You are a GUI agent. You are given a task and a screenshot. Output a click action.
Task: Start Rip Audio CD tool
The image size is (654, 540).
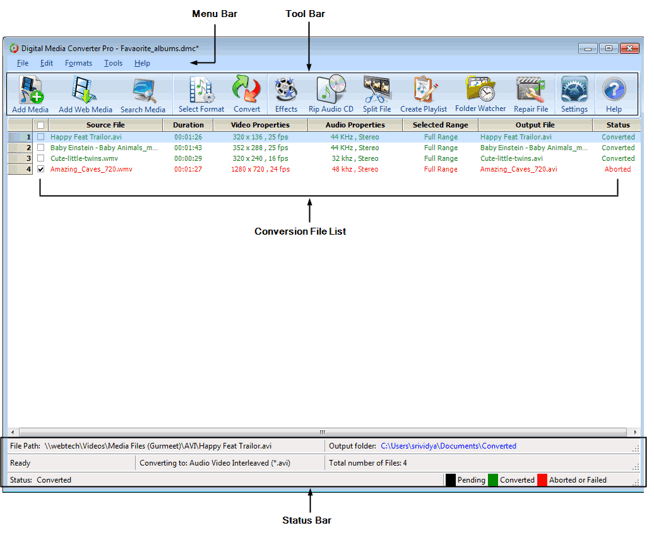click(x=330, y=93)
